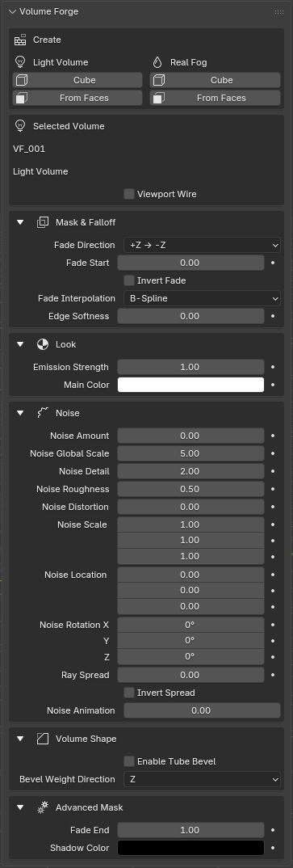293x868 pixels.
Task: Click the Noise Roughness slider
Action: coord(190,489)
